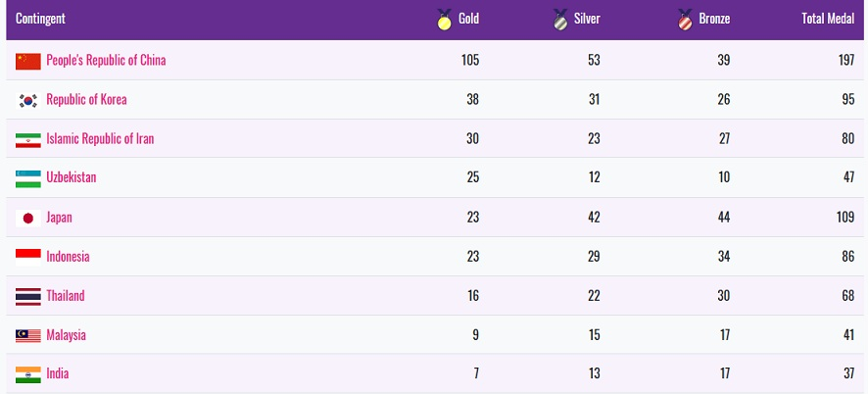This screenshot has width=868, height=394.
Task: Click the Thailand flag icon
Action: point(28,296)
